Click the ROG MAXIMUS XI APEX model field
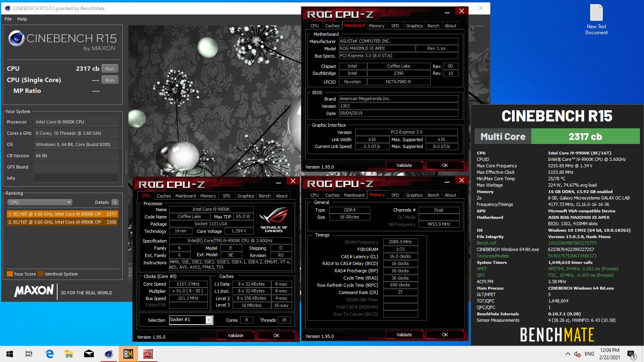 point(377,48)
